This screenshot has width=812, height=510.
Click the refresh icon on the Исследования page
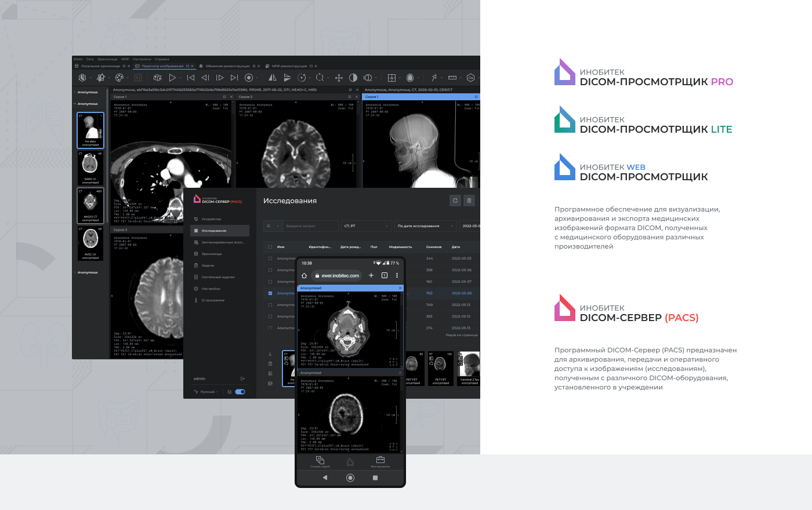click(455, 201)
